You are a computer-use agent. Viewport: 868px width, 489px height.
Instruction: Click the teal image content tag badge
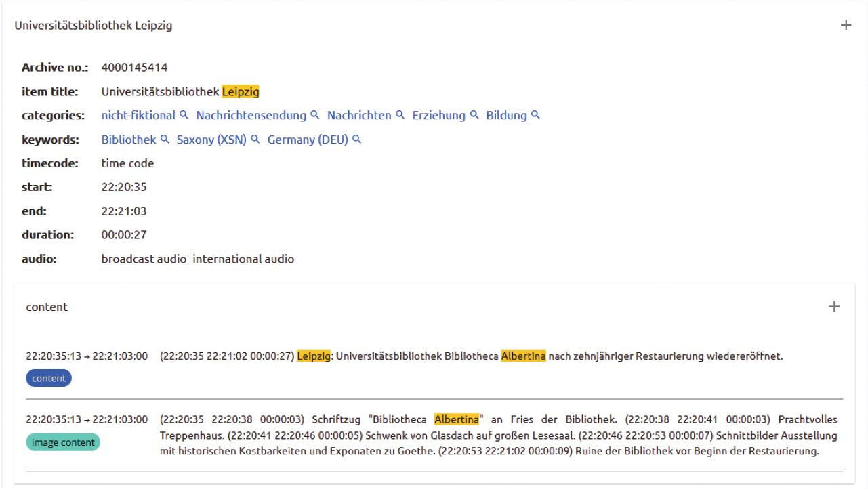click(x=63, y=443)
